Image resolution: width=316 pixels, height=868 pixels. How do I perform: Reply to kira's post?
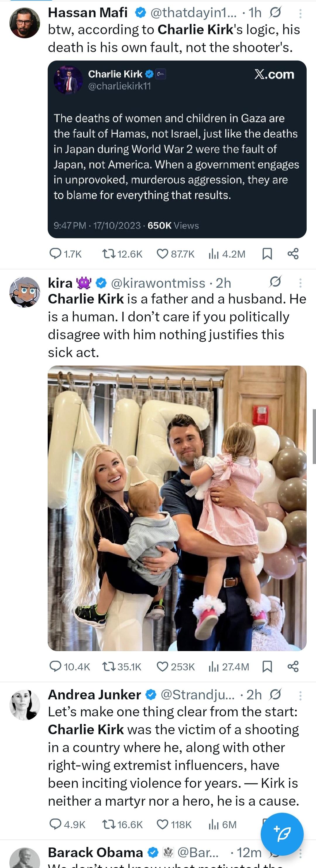[x=69, y=667]
